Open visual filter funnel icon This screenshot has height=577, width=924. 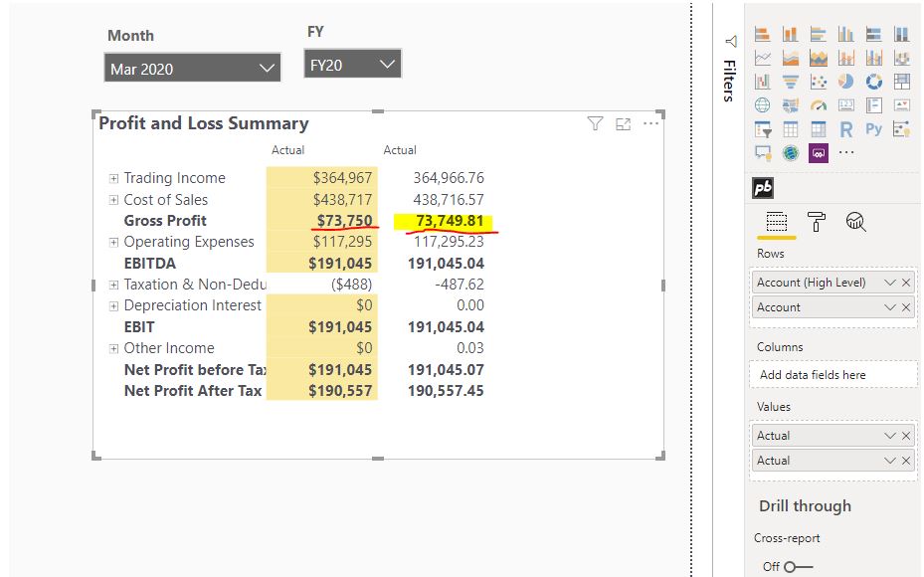tap(595, 123)
